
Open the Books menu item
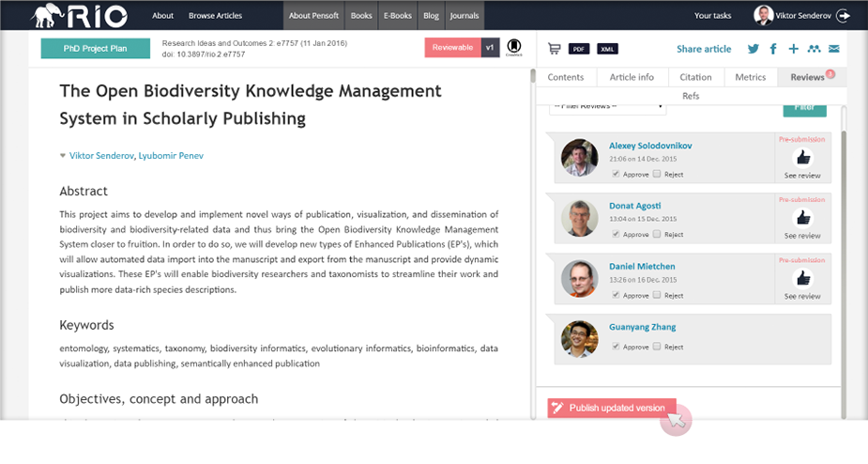[x=361, y=16]
